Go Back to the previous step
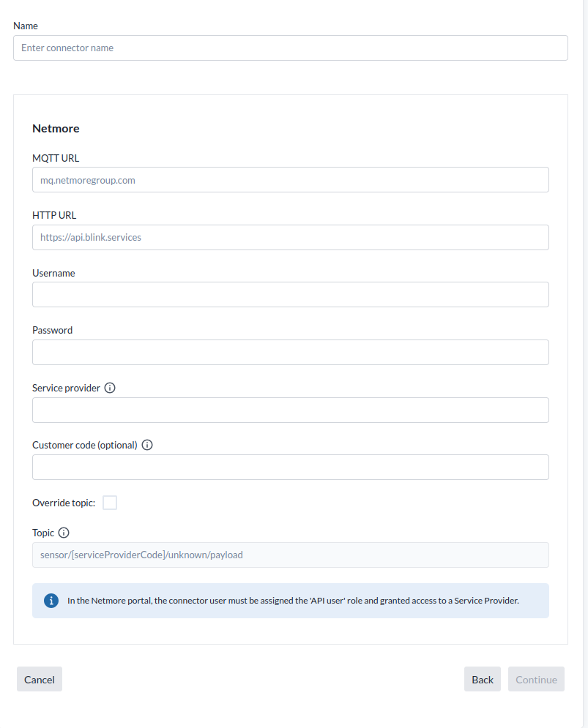The width and height of the screenshot is (588, 728). [x=483, y=680]
